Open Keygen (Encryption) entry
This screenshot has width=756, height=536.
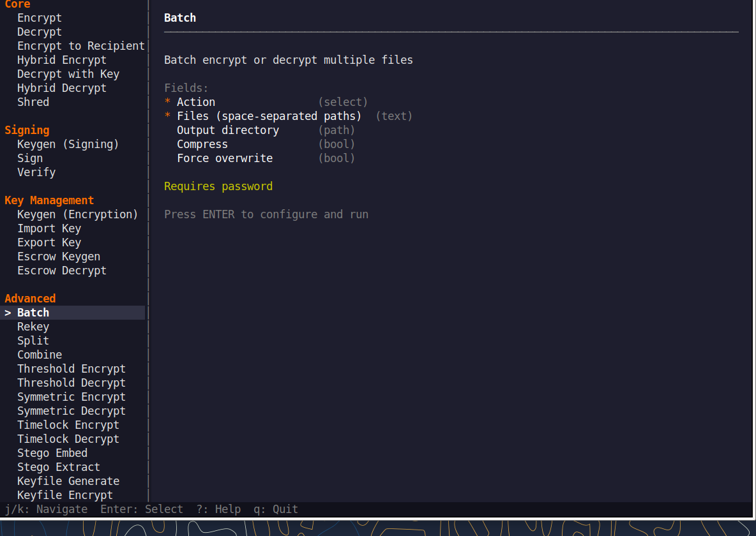pos(78,214)
